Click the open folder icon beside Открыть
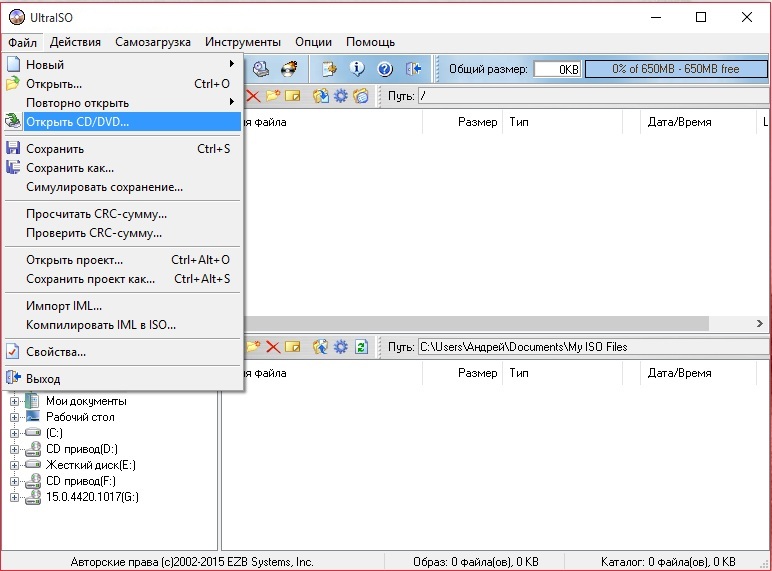The image size is (772, 571). coord(13,83)
